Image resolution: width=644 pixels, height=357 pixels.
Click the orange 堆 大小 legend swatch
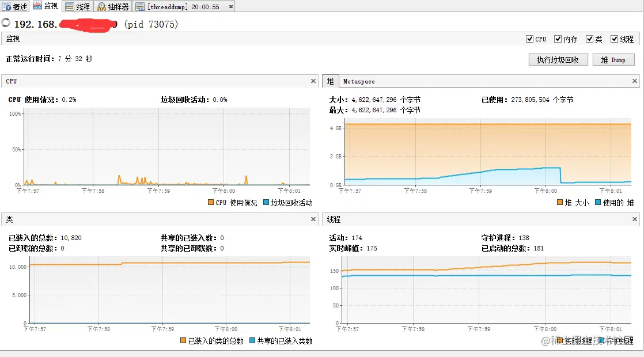[560, 202]
